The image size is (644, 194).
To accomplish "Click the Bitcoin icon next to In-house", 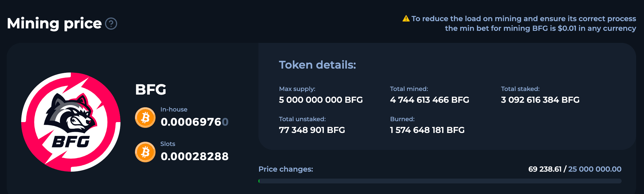I will pos(145,118).
